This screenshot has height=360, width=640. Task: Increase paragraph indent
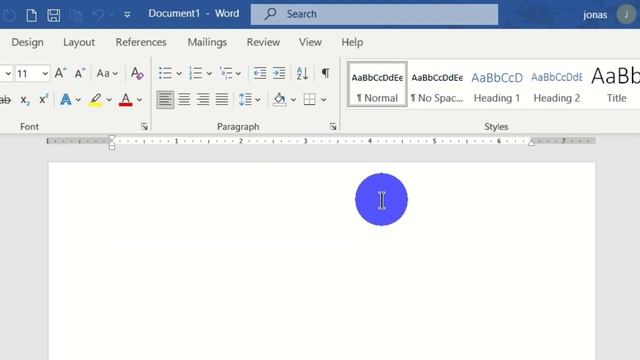click(279, 73)
